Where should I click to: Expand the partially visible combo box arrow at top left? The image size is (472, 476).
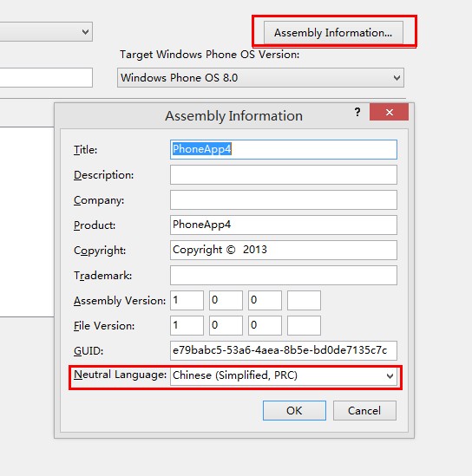coord(85,31)
